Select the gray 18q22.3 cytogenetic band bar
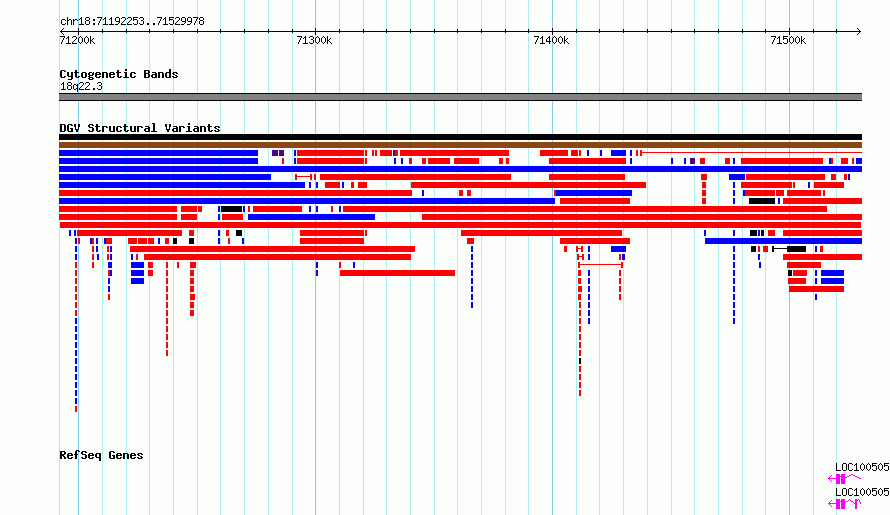The image size is (890, 515). 460,97
